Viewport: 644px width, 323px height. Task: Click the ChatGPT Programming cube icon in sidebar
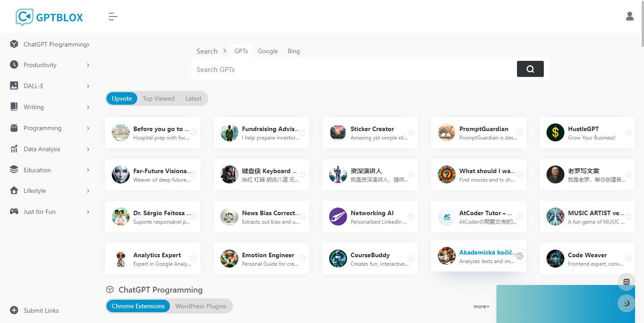pyautogui.click(x=14, y=44)
